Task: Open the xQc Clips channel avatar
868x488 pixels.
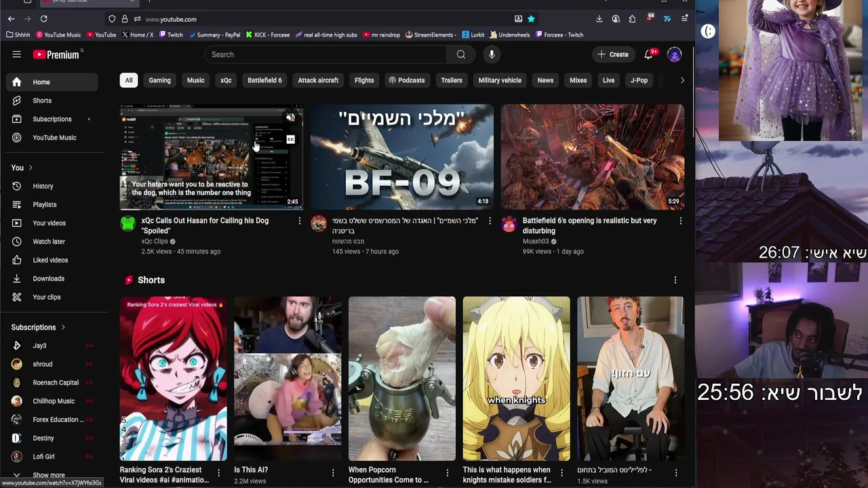Action: (128, 224)
